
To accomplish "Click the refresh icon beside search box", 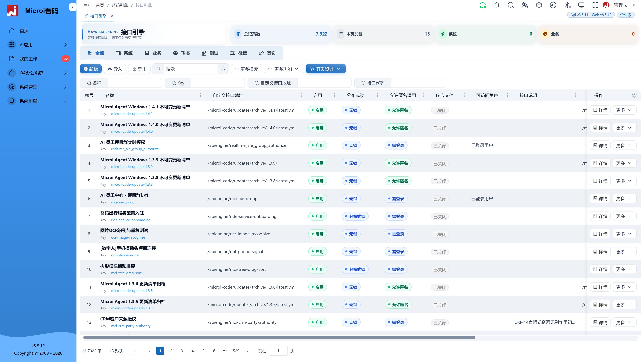I will [x=158, y=69].
